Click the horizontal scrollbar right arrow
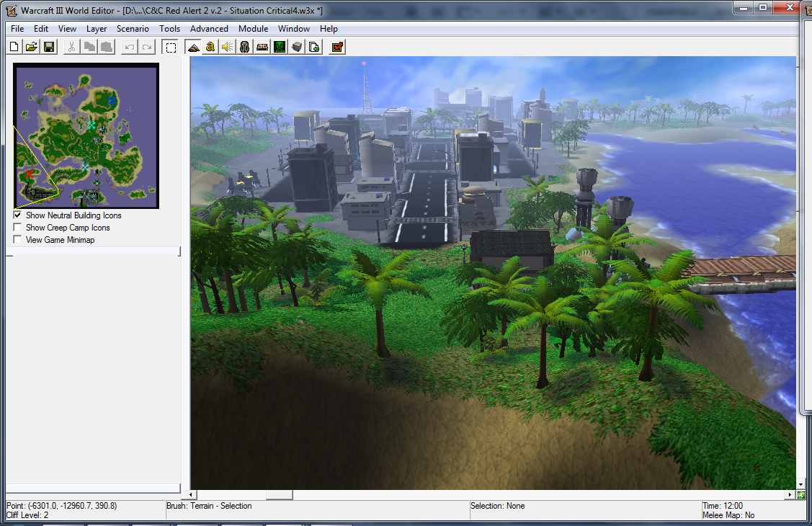This screenshot has width=812, height=526. click(790, 495)
